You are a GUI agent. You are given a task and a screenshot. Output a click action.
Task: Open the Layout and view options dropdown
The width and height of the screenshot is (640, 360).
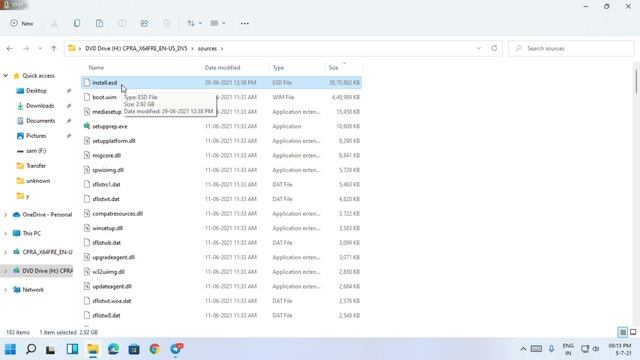218,23
